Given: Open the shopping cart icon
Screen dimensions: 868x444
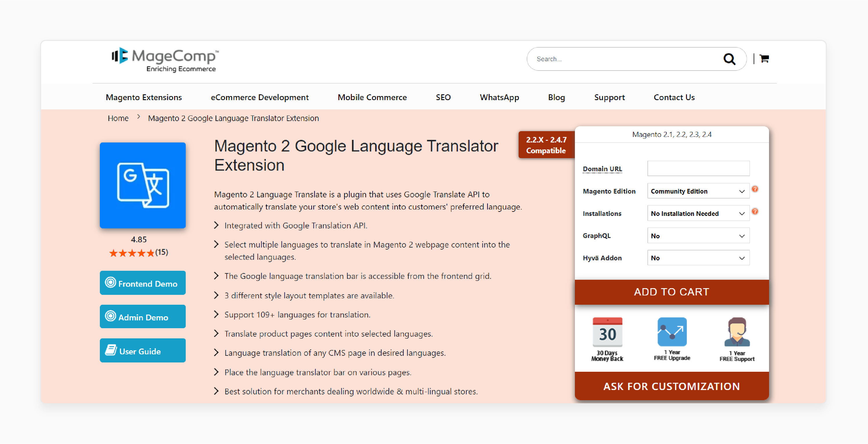Looking at the screenshot, I should pos(764,59).
